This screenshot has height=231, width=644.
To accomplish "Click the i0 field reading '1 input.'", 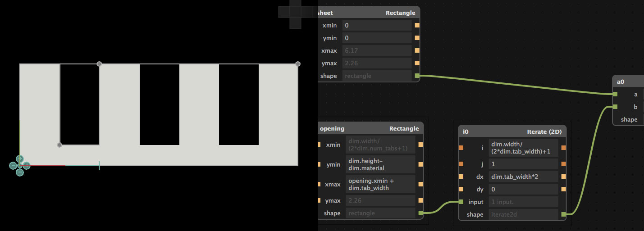I will pyautogui.click(x=523, y=202).
